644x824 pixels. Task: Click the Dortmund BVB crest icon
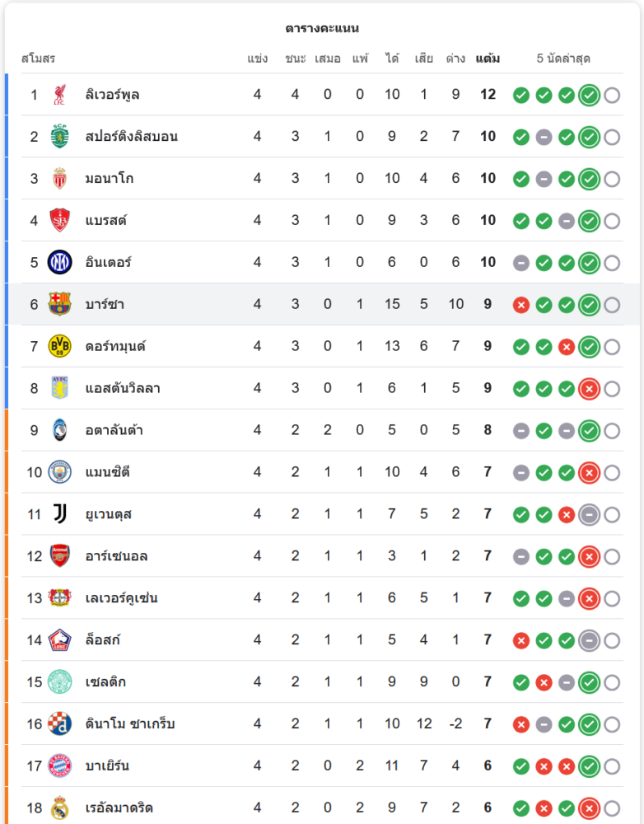pyautogui.click(x=59, y=347)
